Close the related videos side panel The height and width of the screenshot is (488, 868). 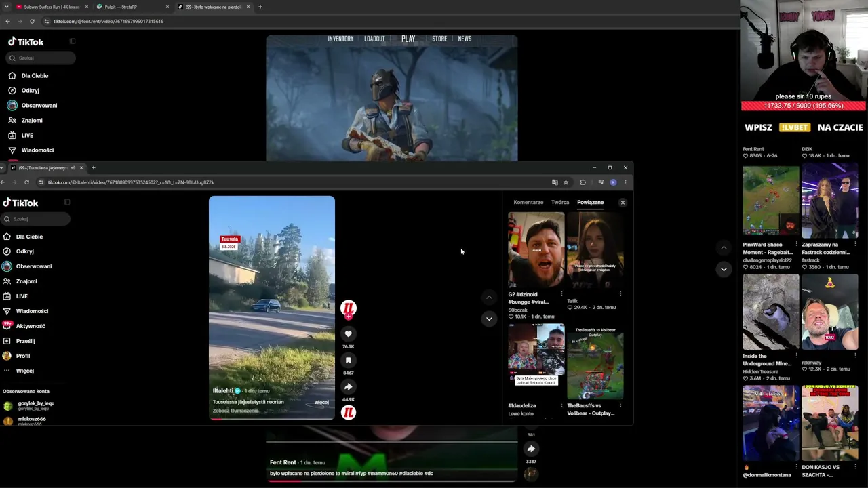[x=623, y=203]
